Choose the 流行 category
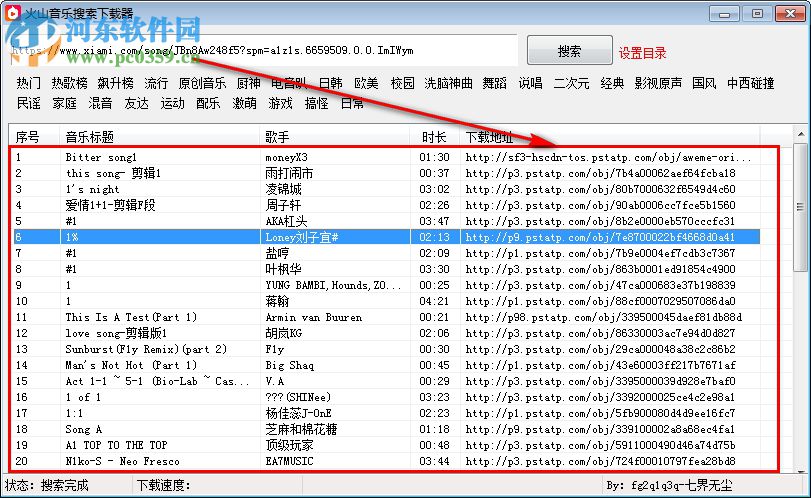The height and width of the screenshot is (498, 811). coord(156,83)
